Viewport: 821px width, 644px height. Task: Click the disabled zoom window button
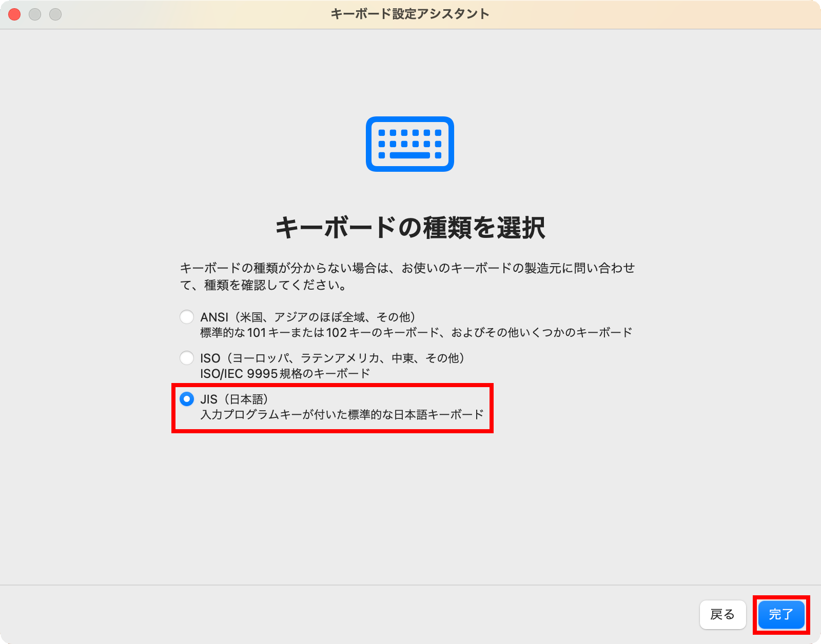(x=55, y=14)
